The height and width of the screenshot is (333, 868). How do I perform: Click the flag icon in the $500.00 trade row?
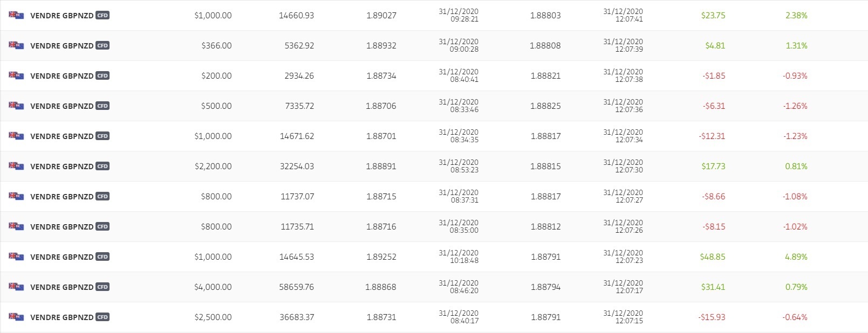pyautogui.click(x=16, y=106)
